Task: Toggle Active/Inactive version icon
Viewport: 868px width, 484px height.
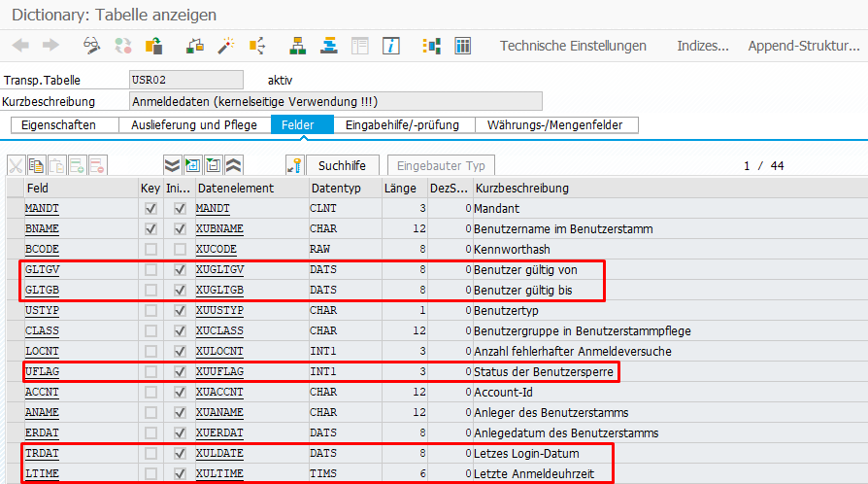Action: point(123,46)
